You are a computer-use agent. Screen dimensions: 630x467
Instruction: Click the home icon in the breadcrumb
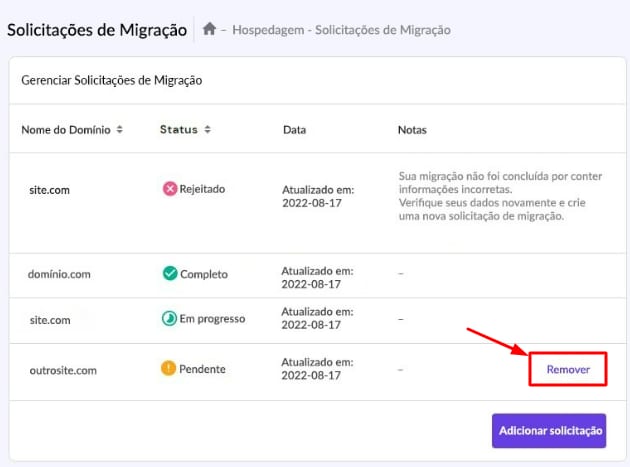209,30
